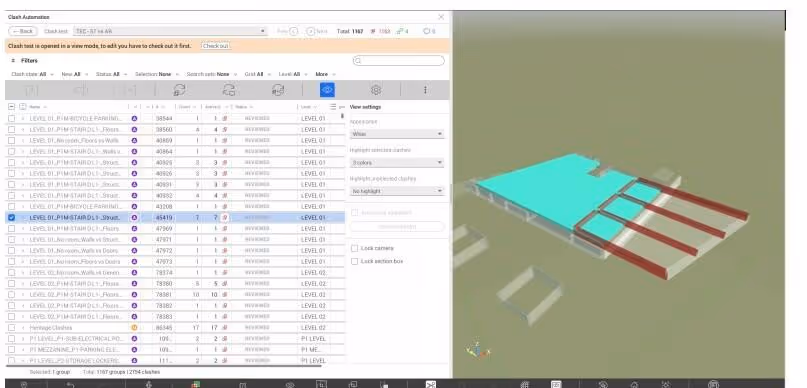Open the New filter dropdown
The width and height of the screenshot is (807, 388).
[74, 74]
